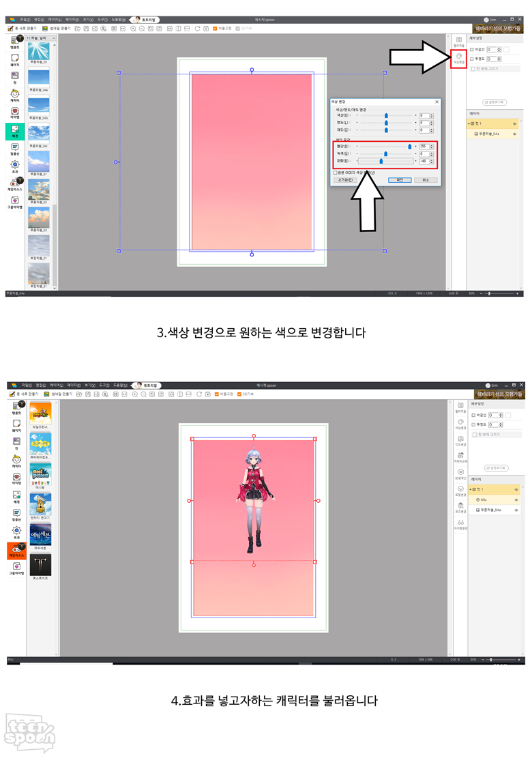
Task: Open 보기 menu in step 4 screenshot
Action: [89, 385]
